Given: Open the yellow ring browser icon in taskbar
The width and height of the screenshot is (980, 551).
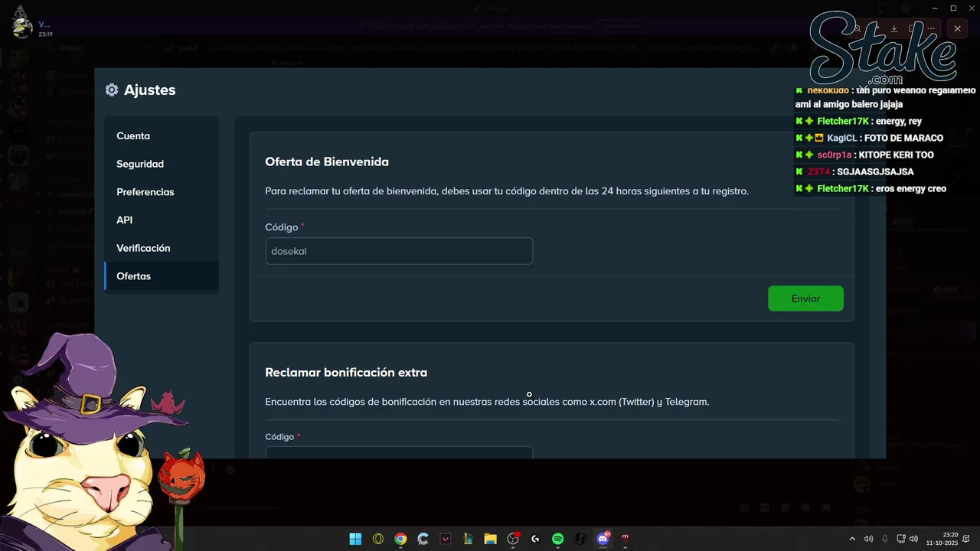Looking at the screenshot, I should point(377,539).
